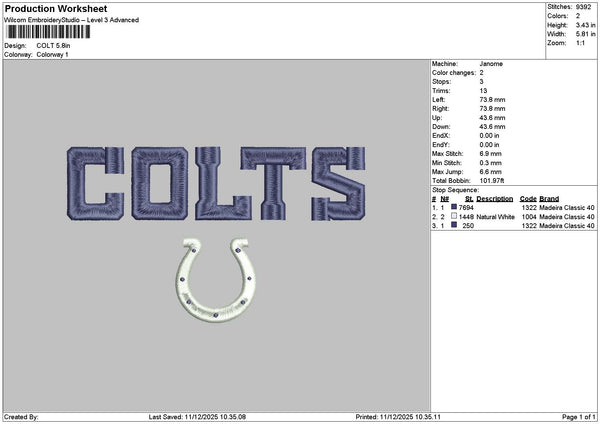
Task: Click 'Wilcom EmbroideryStudio – Level 3 Advanced' text
Action: click(x=72, y=20)
